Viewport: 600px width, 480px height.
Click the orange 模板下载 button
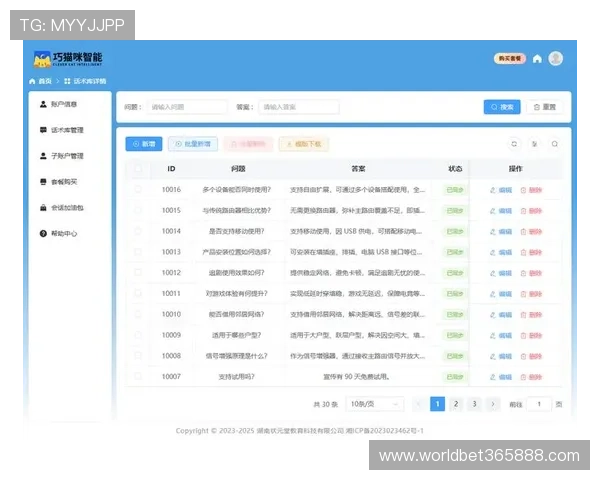[x=304, y=144]
